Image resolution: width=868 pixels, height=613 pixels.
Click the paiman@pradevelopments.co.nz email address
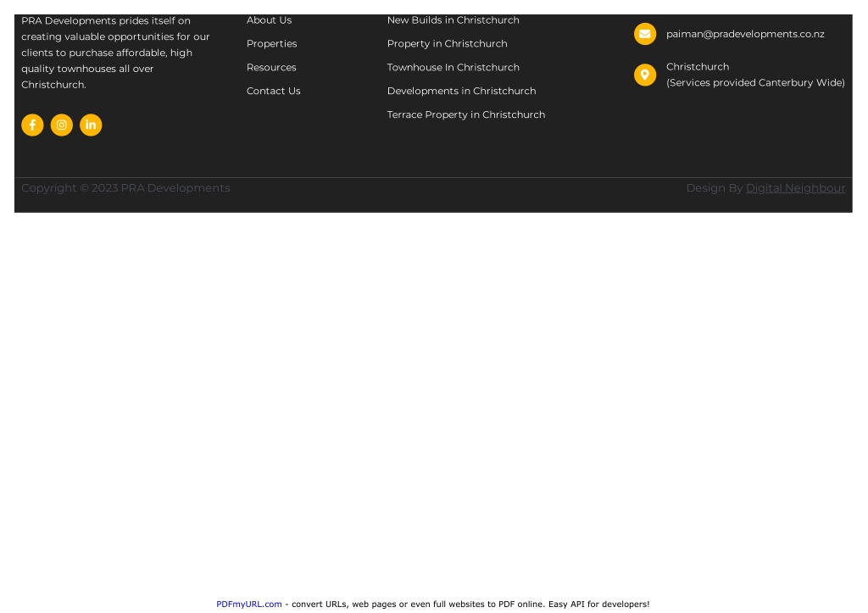pyautogui.click(x=745, y=34)
